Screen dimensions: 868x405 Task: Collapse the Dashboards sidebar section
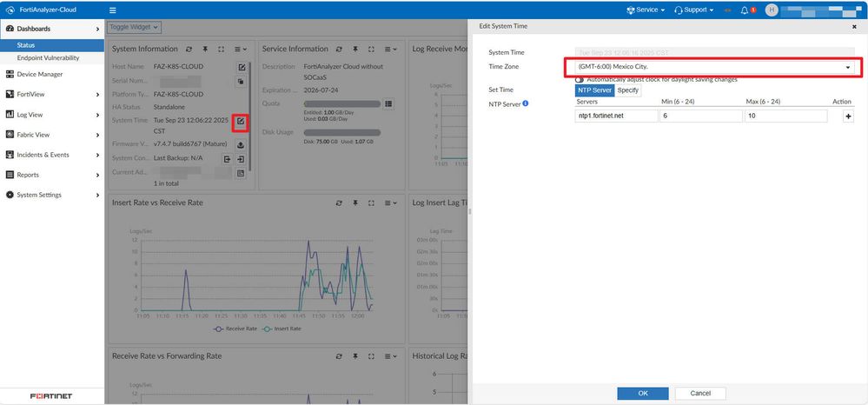click(52, 29)
